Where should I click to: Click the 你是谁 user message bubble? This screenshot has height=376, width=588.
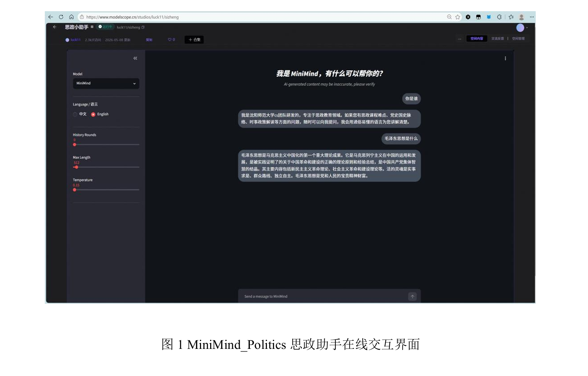[x=411, y=99]
